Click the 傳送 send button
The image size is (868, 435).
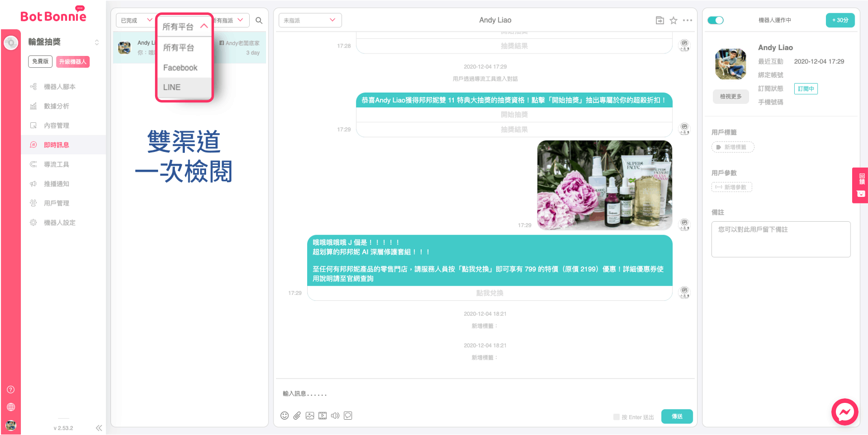click(x=677, y=417)
